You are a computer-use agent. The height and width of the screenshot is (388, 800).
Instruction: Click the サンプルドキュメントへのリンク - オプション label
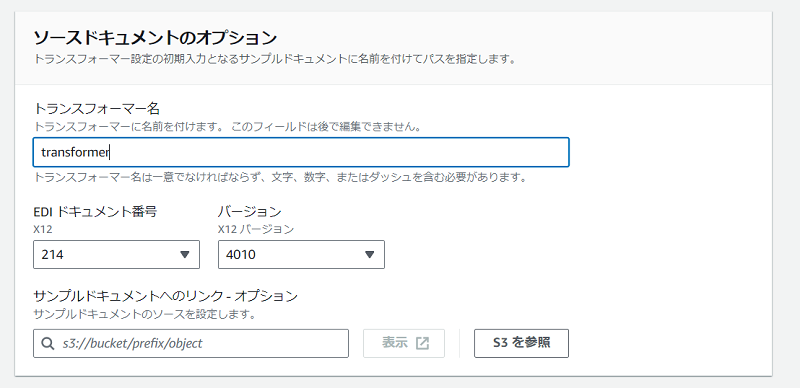(165, 296)
